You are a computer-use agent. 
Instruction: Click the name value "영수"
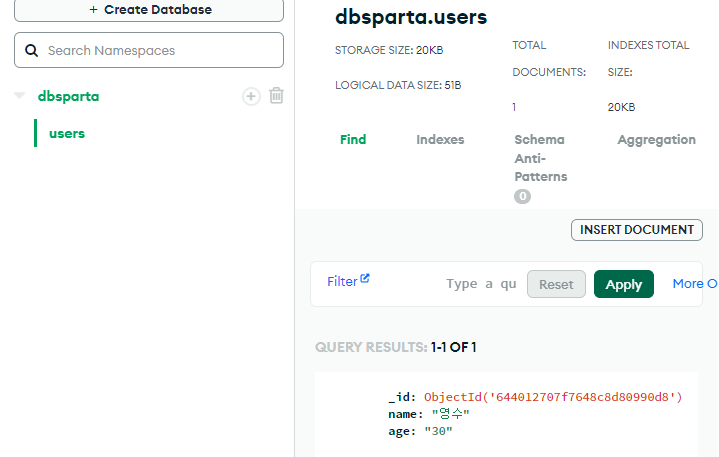pyautogui.click(x=451, y=414)
